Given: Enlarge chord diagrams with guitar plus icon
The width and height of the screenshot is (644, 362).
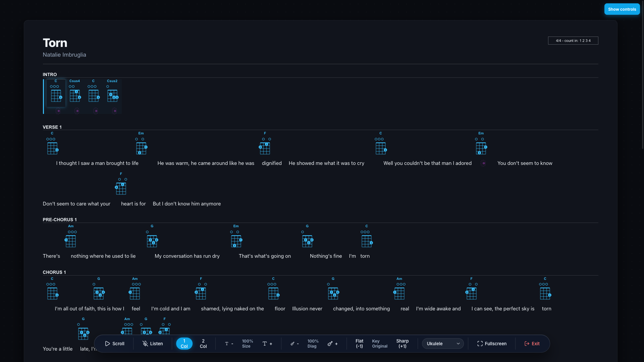Looking at the screenshot, I should pyautogui.click(x=333, y=344).
